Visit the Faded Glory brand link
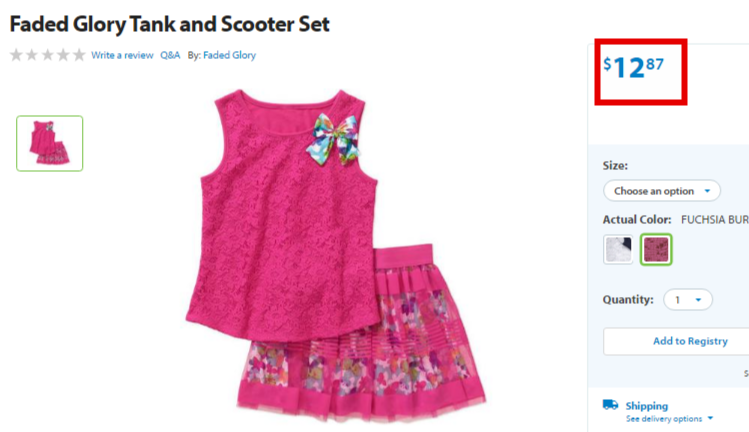Screen dimensions: 749x432 pyautogui.click(x=229, y=55)
